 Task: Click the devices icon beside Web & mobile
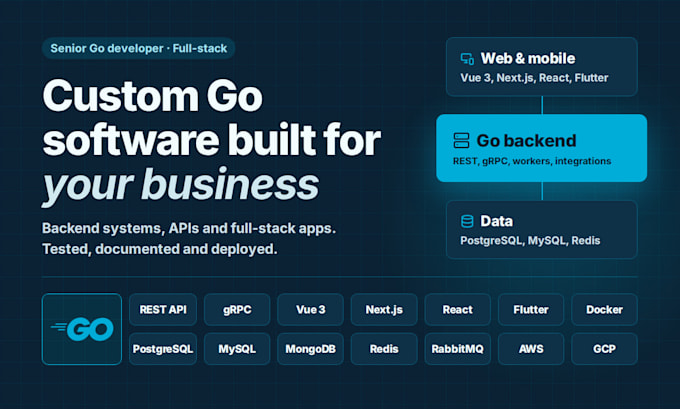[x=467, y=59]
